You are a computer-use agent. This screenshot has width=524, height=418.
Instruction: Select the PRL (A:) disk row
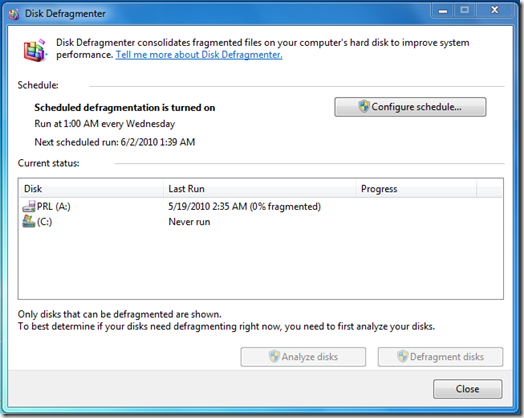click(x=261, y=206)
